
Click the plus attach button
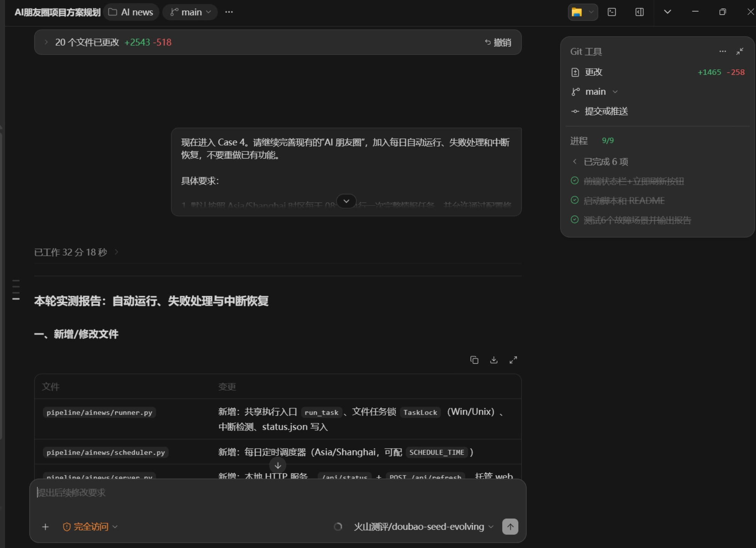(x=45, y=527)
